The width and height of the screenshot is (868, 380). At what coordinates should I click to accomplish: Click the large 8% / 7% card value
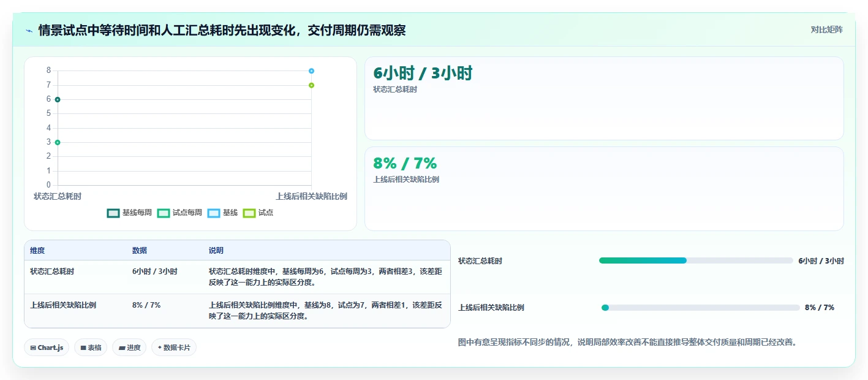[x=405, y=163]
